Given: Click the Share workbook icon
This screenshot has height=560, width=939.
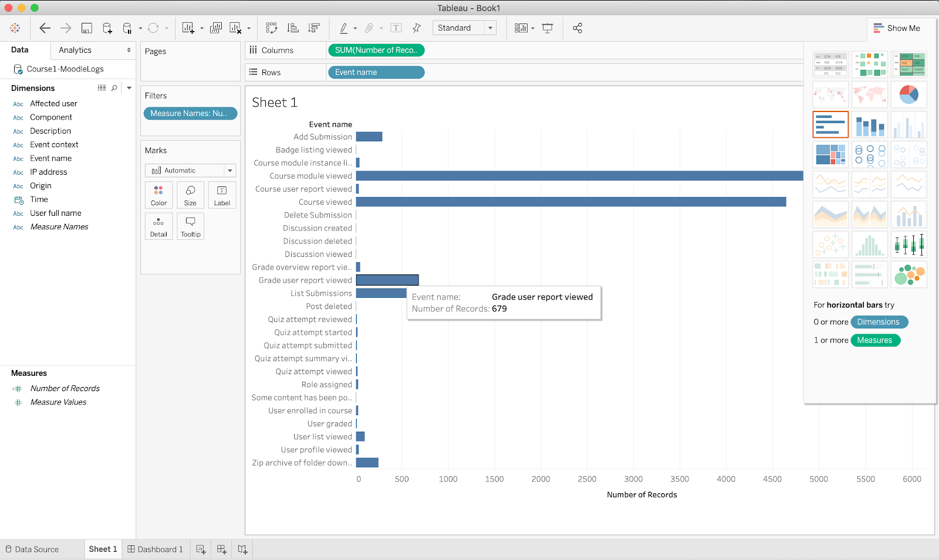Looking at the screenshot, I should tap(577, 28).
